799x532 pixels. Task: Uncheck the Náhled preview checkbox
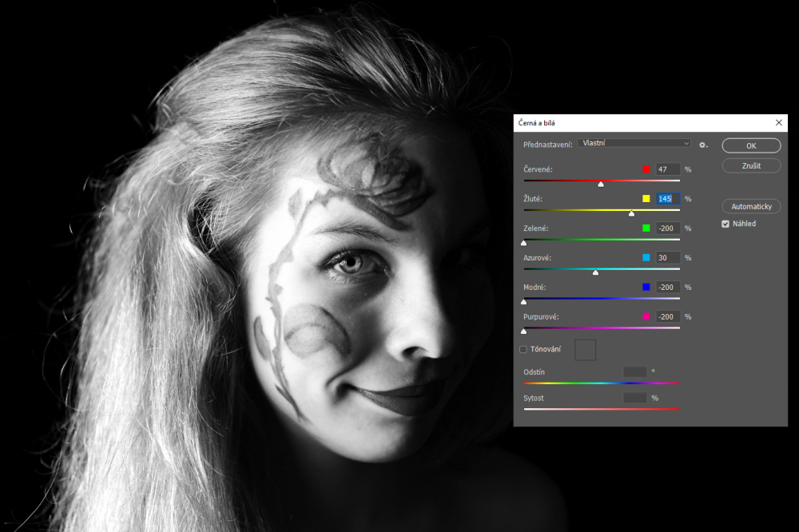(x=725, y=224)
